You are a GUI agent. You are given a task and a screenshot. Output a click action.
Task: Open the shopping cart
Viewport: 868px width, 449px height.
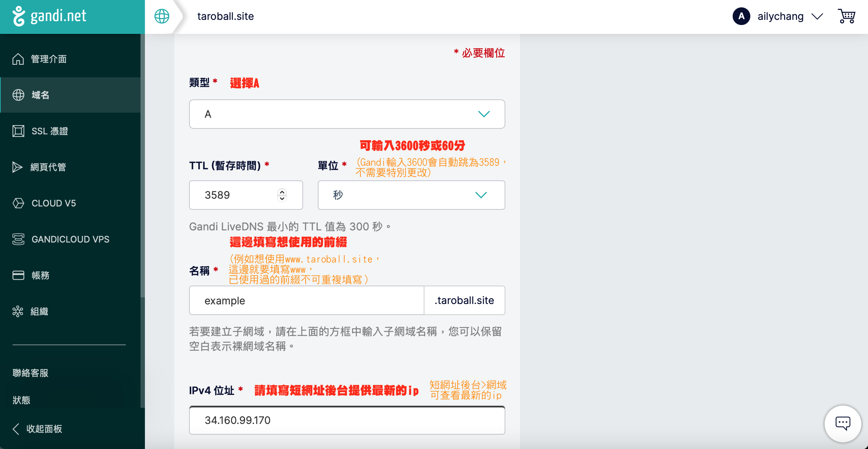coord(846,17)
